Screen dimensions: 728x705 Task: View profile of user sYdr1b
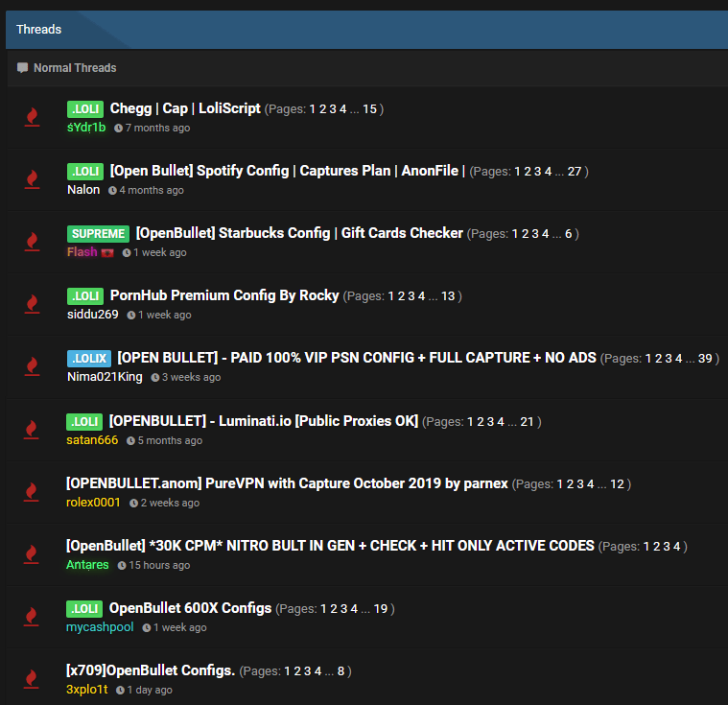point(86,128)
